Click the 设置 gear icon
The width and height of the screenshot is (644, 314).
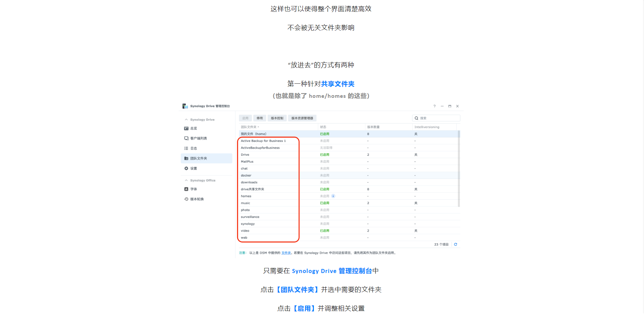tap(186, 168)
